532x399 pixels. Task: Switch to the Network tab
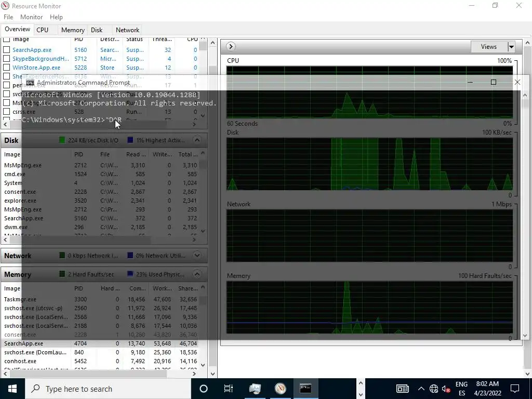127,30
